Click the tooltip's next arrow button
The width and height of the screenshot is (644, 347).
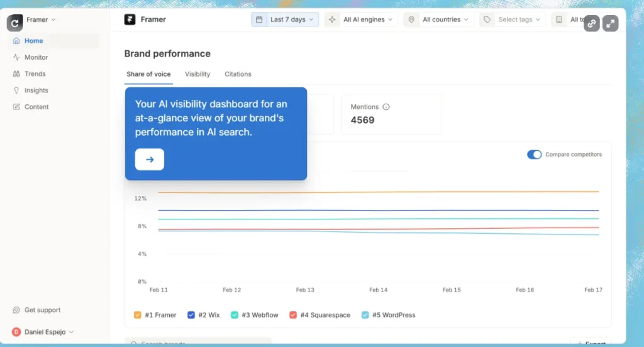point(150,159)
